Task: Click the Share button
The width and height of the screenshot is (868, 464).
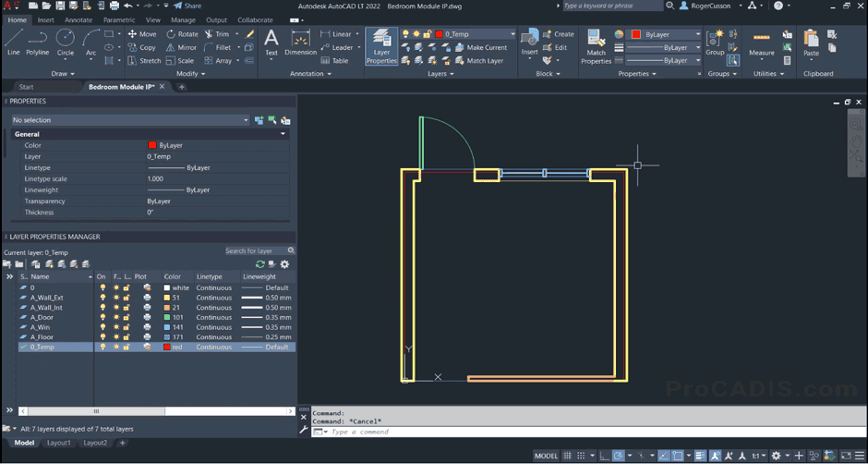Action: (187, 6)
